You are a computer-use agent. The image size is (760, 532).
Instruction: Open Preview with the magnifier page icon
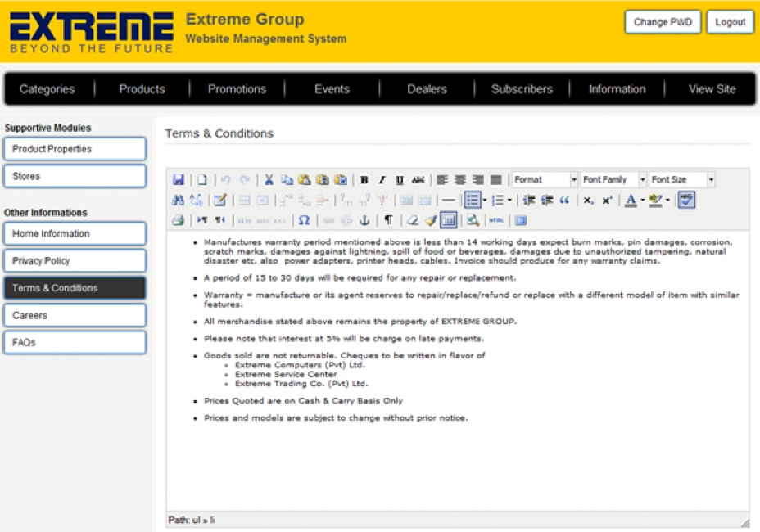tap(473, 220)
